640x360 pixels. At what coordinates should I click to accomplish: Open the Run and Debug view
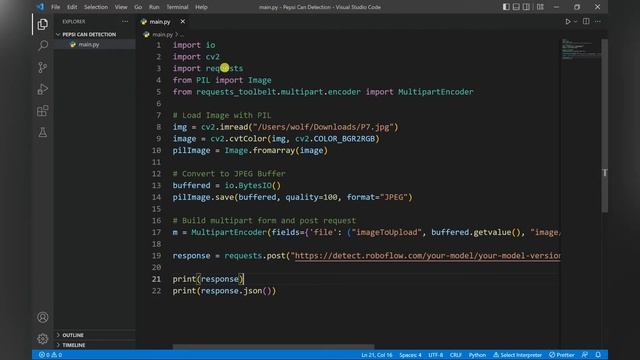click(x=42, y=89)
